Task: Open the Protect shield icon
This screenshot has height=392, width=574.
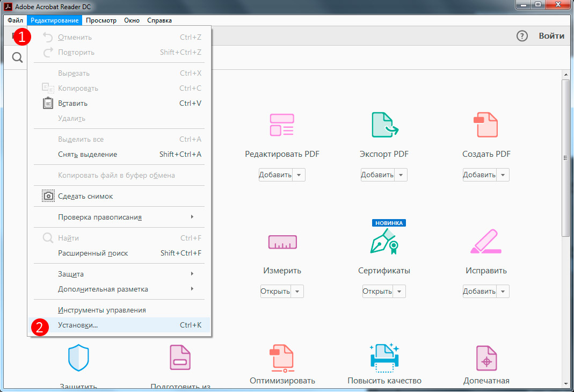Action: [79, 358]
